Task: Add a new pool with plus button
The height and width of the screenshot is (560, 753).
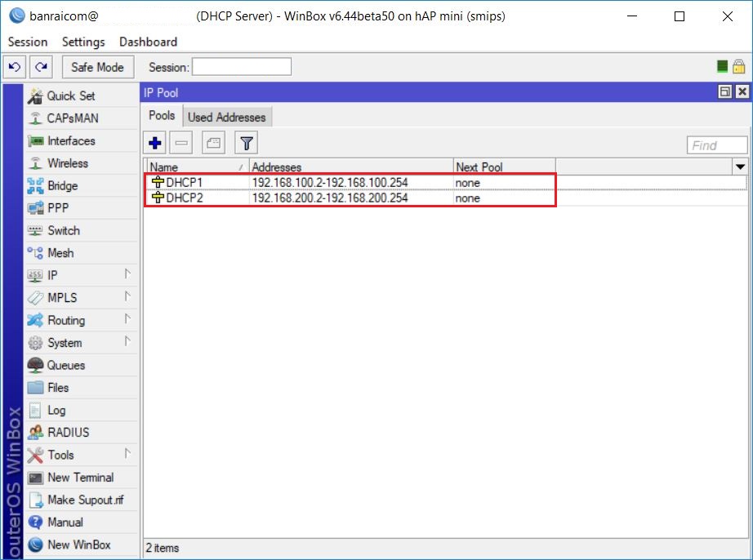Action: (155, 143)
